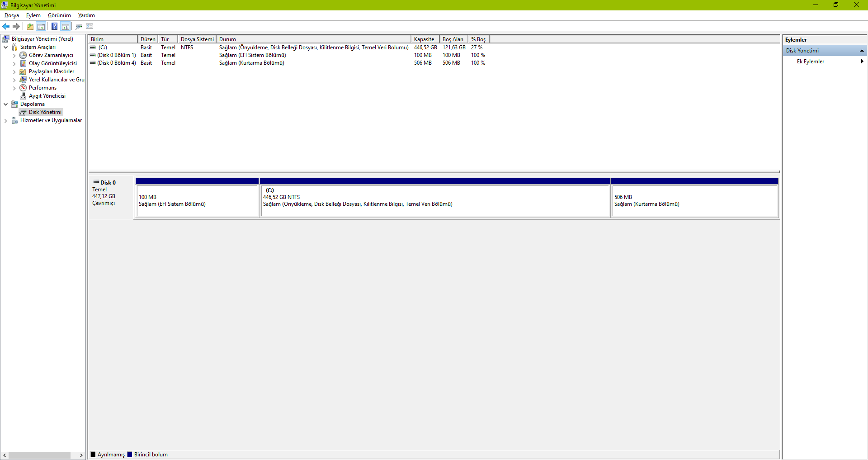The height and width of the screenshot is (460, 868).
Task: Expand the Olay Görüntüleyicisi chevron
Action: pyautogui.click(x=14, y=64)
